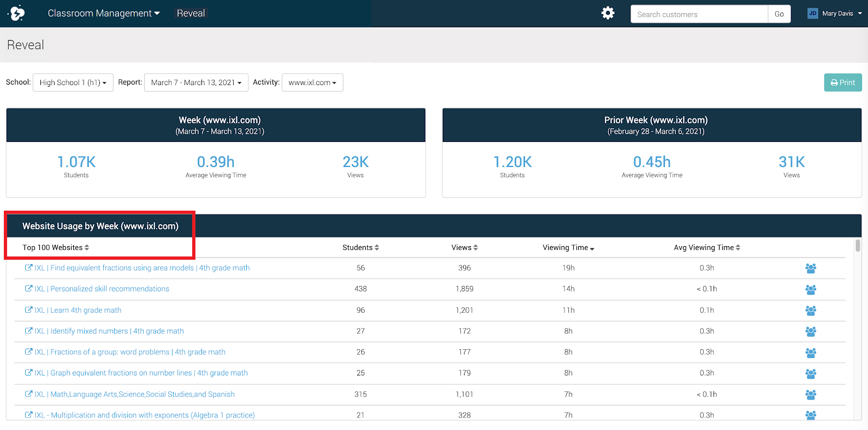868x430 pixels.
Task: Open student list for Learn 4th grade math row
Action: coord(811,310)
